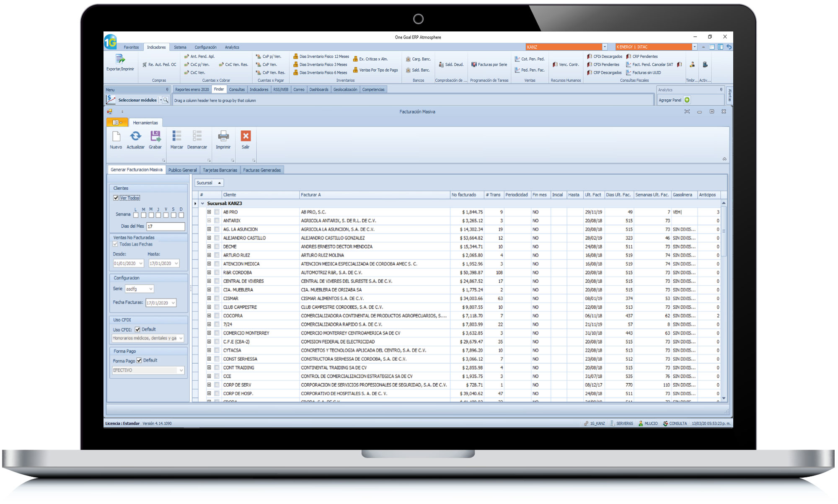
Task: Open CxC Ven. Res. indicator
Action: coord(233,65)
